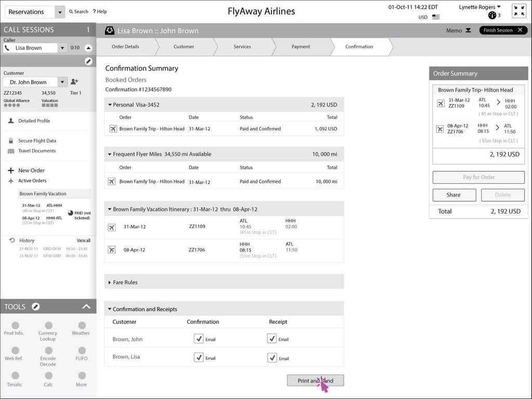Open the Calc tool

(x=48, y=376)
